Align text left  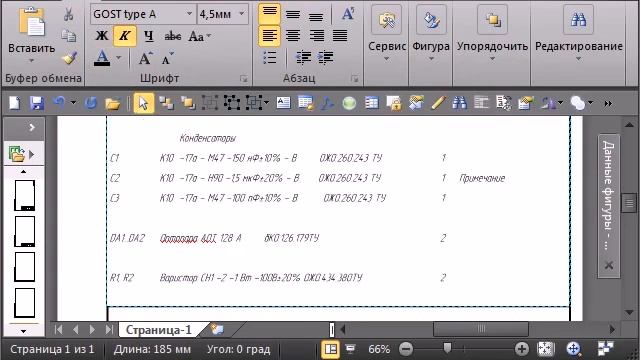[x=269, y=36]
